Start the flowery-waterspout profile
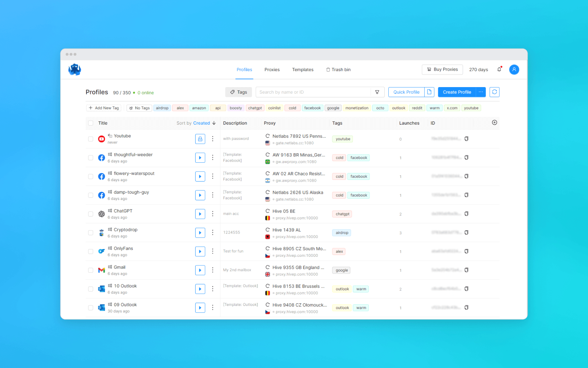 pyautogui.click(x=200, y=177)
